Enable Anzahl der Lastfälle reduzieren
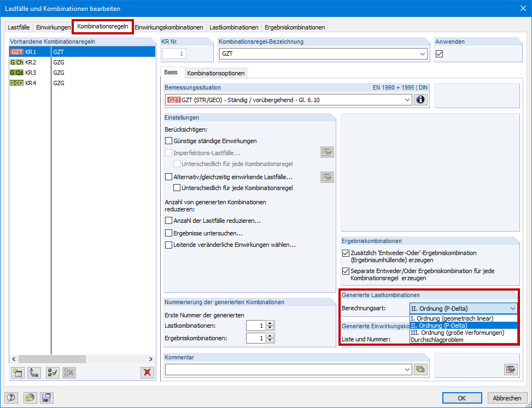Screen dimensions: 532x408 click(x=168, y=221)
